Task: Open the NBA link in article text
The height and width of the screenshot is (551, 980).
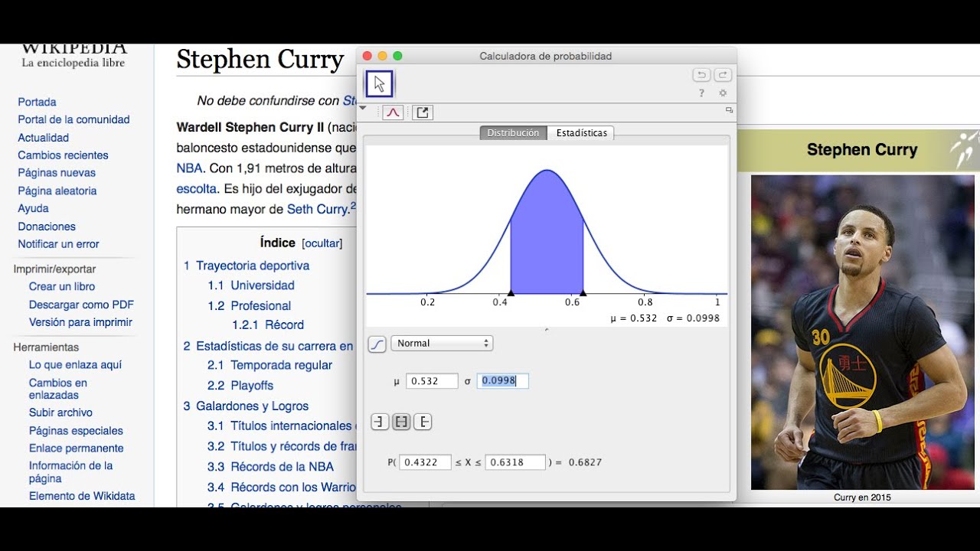Action: [189, 168]
